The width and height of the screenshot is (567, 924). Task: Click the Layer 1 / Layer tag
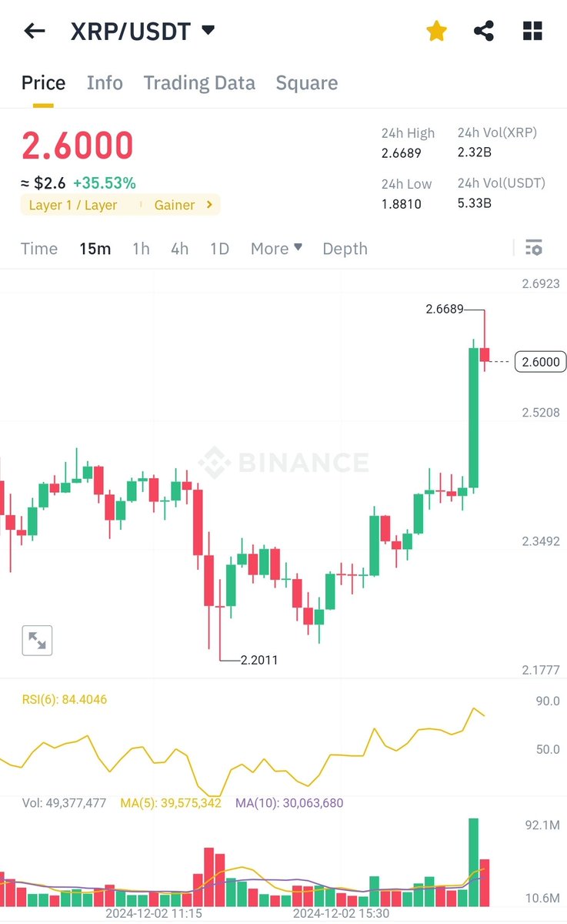tap(73, 205)
